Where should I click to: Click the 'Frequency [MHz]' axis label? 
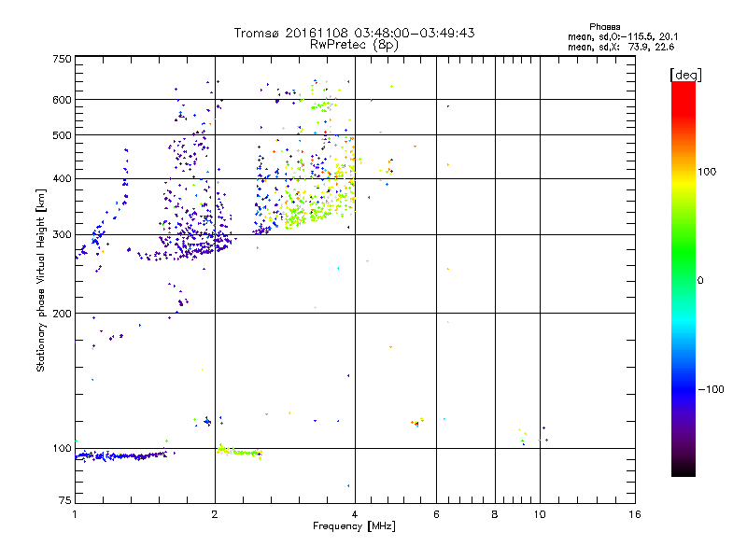click(354, 526)
